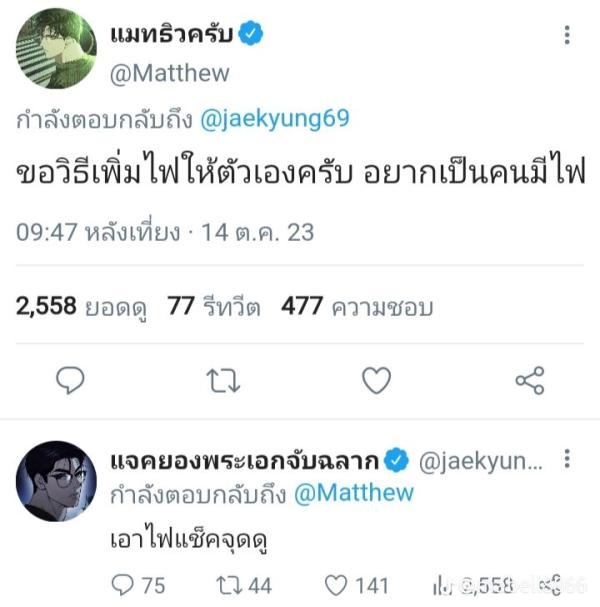Viewport: 600px width, 607px height.
Task: Tap the main tweet's retweet icon
Action: (x=223, y=381)
